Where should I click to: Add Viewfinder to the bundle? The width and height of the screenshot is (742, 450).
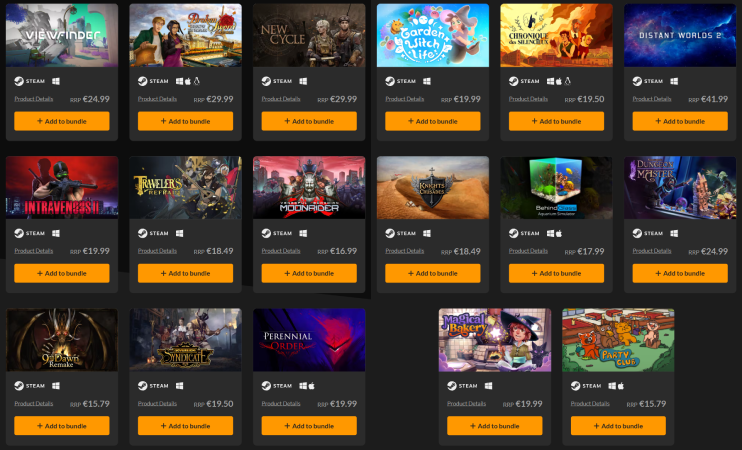click(x=62, y=121)
